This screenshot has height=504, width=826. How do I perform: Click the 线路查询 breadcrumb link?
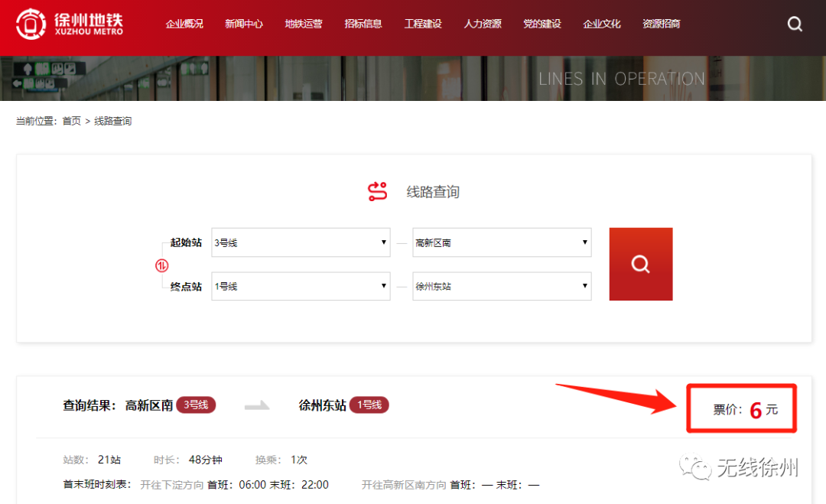click(112, 121)
